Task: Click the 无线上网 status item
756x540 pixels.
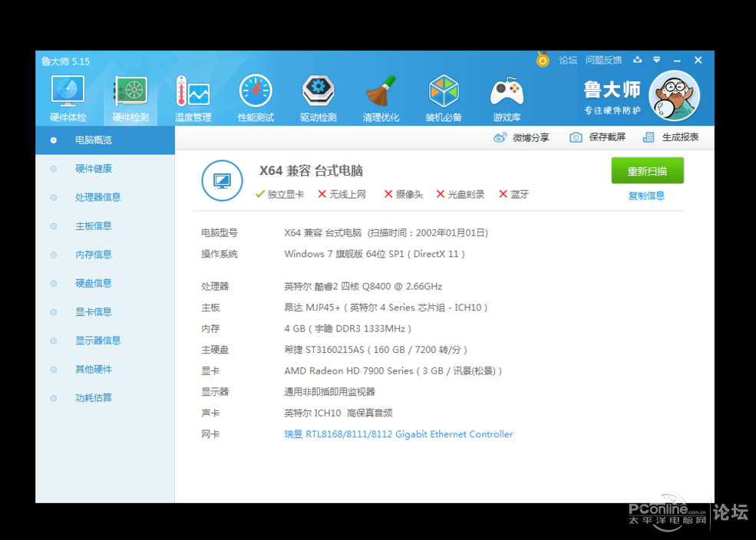Action: point(342,194)
